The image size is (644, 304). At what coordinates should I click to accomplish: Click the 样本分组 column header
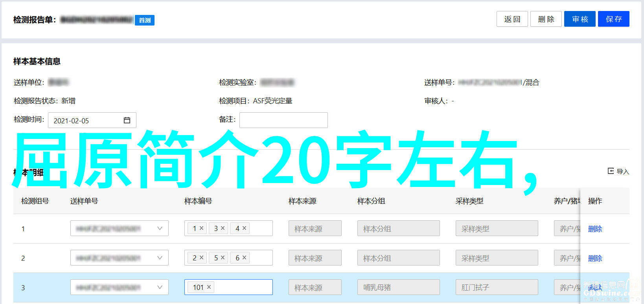[x=371, y=201]
